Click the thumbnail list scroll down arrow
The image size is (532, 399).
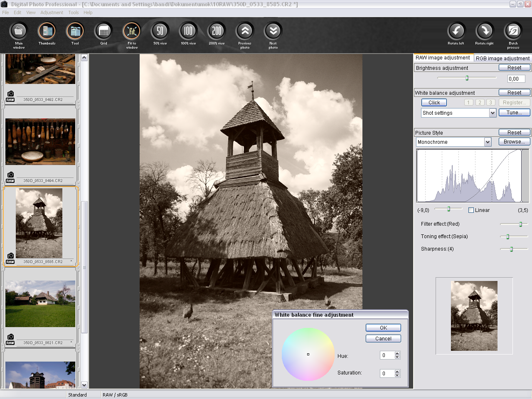pos(84,385)
